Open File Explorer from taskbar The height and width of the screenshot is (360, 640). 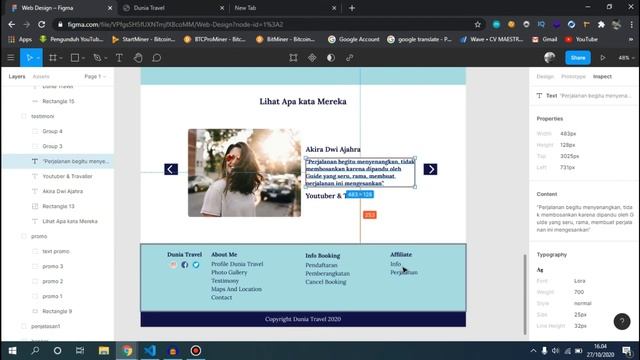click(x=104, y=351)
